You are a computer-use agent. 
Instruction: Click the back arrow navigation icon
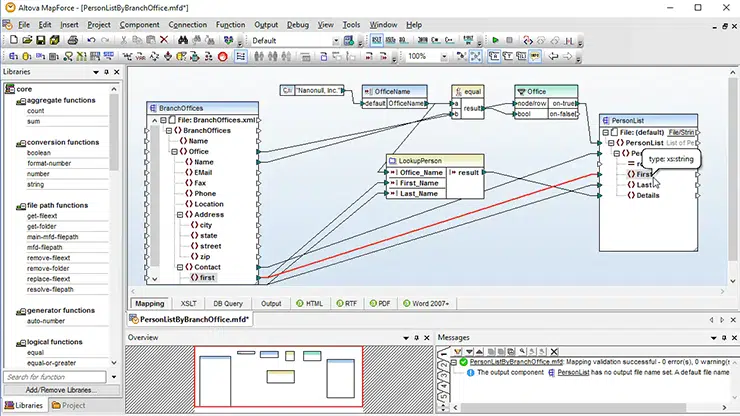553,57
